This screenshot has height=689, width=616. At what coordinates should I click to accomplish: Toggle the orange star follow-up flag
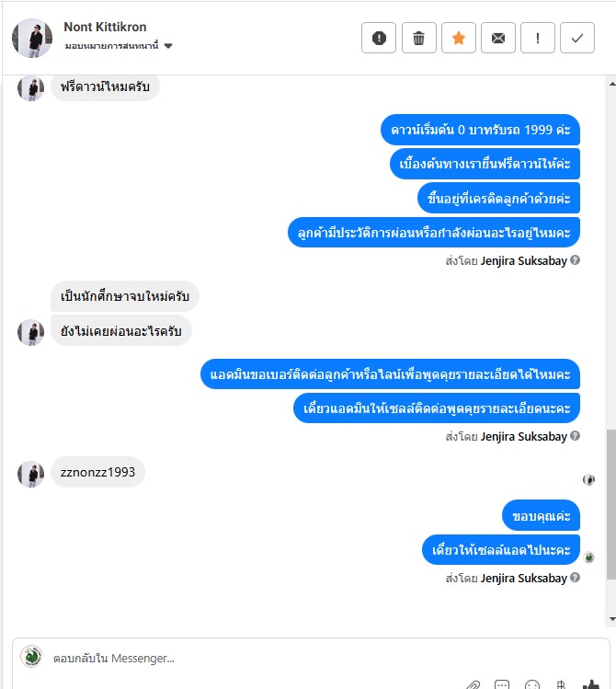459,38
